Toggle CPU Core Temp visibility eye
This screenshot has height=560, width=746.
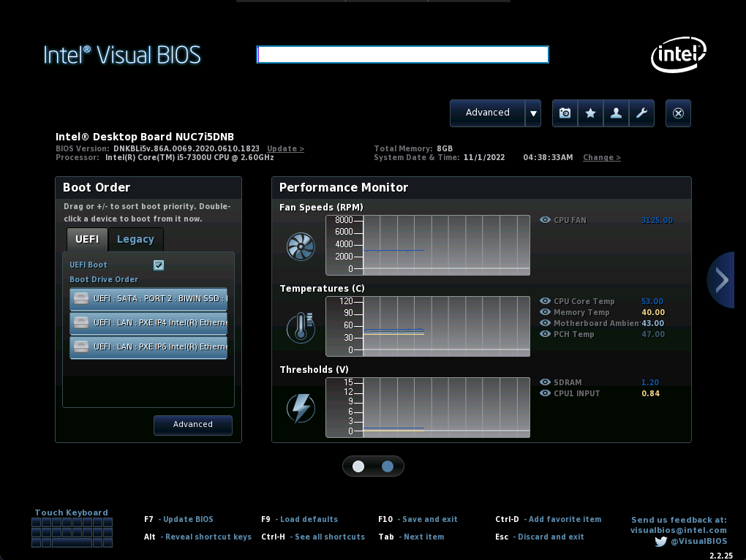tap(545, 301)
